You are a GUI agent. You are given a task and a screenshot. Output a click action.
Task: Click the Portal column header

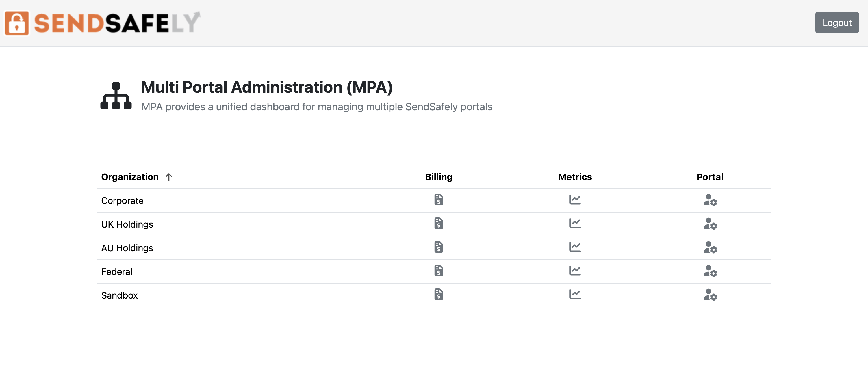[710, 177]
